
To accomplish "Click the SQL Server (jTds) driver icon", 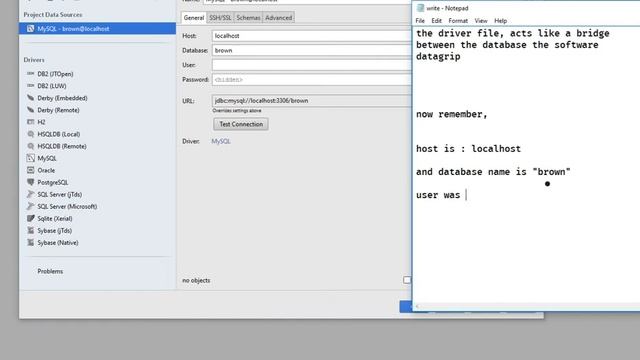I will point(31,194).
